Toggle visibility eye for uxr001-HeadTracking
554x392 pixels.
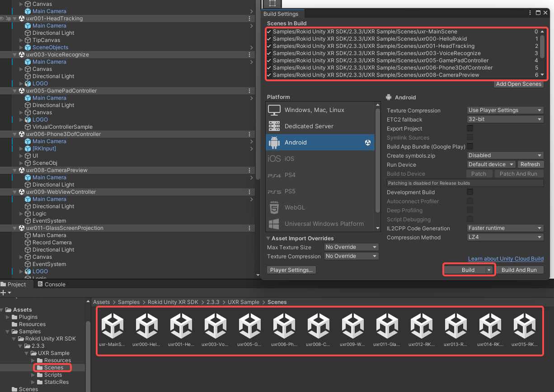click(x=2, y=19)
